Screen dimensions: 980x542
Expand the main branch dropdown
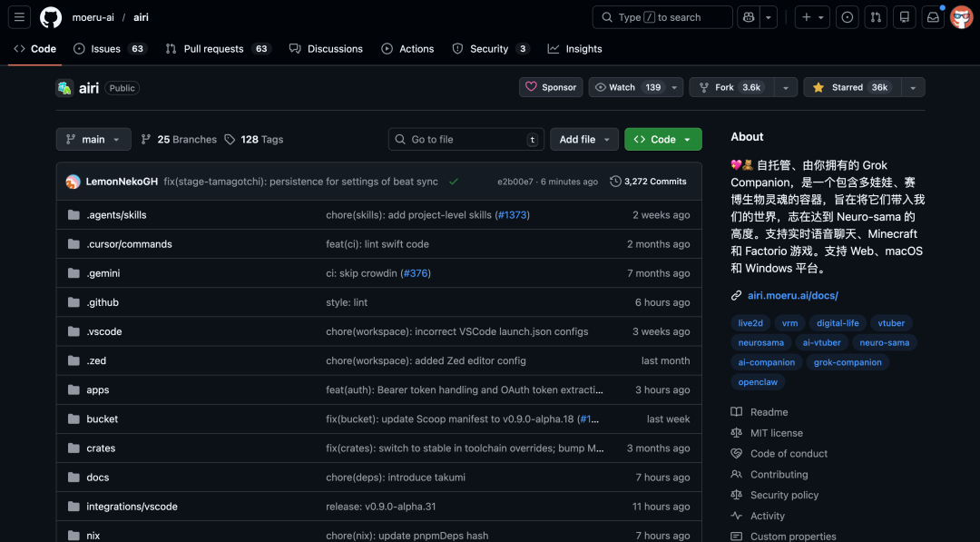(93, 140)
